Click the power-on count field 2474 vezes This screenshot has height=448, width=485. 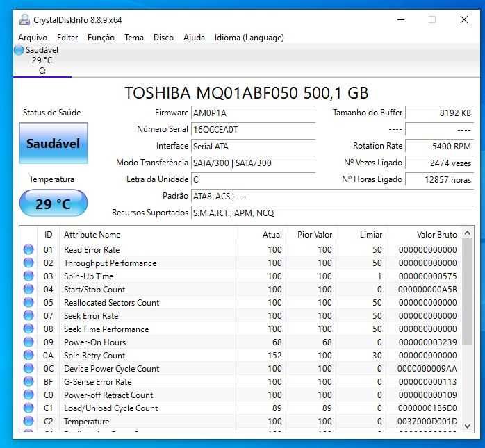point(440,163)
